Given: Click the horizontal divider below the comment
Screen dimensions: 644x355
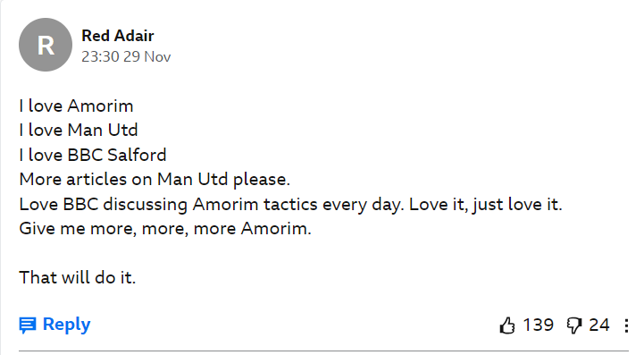Looking at the screenshot, I should coord(323,351).
